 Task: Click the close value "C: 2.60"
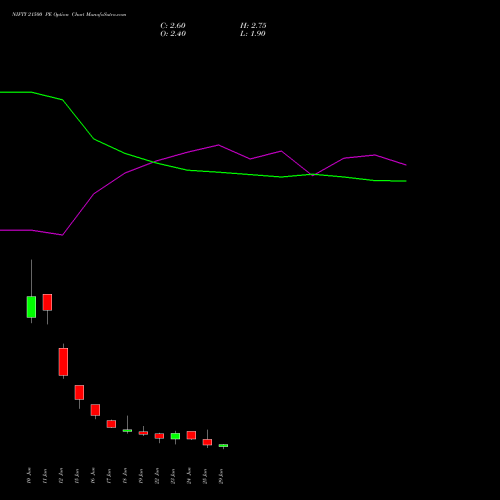click(x=173, y=26)
